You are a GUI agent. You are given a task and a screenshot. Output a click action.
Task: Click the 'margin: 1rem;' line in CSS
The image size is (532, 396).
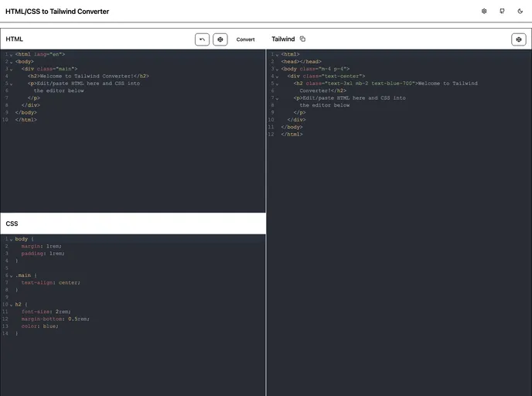point(42,246)
